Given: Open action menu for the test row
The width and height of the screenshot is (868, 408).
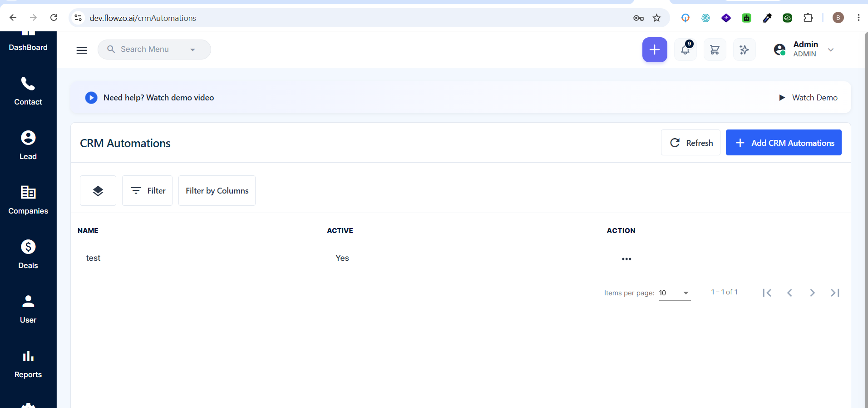Looking at the screenshot, I should [x=626, y=259].
